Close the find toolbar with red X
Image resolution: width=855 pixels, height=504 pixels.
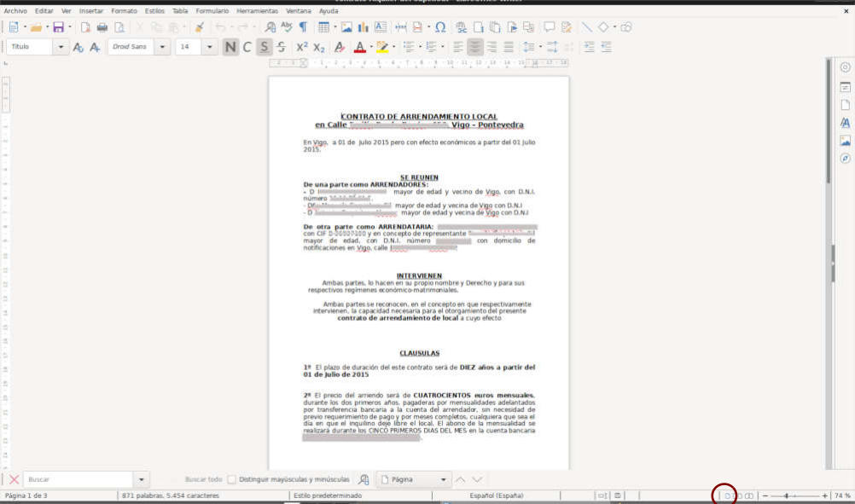tap(15, 479)
